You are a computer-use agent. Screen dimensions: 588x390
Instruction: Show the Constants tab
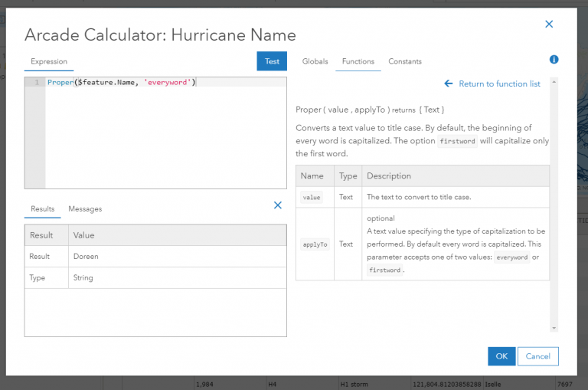pyautogui.click(x=404, y=61)
